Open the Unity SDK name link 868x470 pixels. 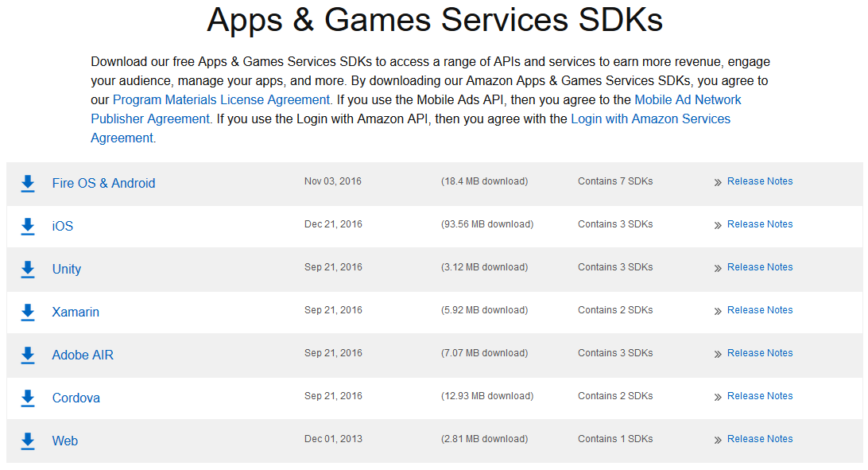67,270
